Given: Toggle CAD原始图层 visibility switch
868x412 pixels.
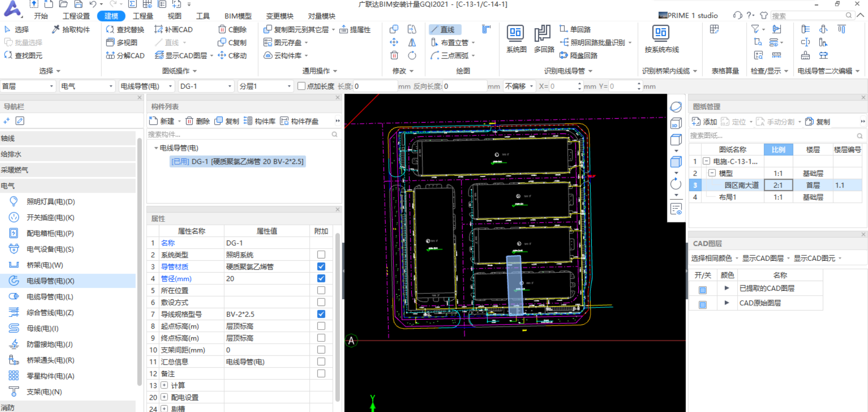Looking at the screenshot, I should tap(703, 305).
